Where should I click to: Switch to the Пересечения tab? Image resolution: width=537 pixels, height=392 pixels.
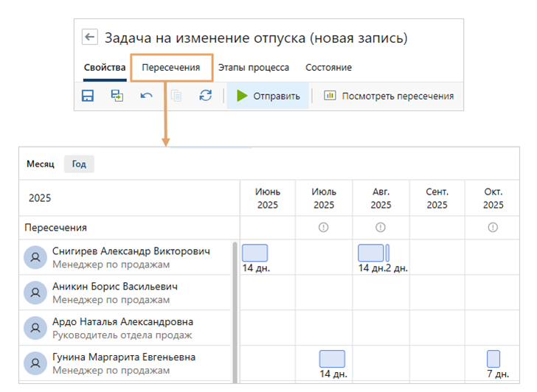(171, 67)
